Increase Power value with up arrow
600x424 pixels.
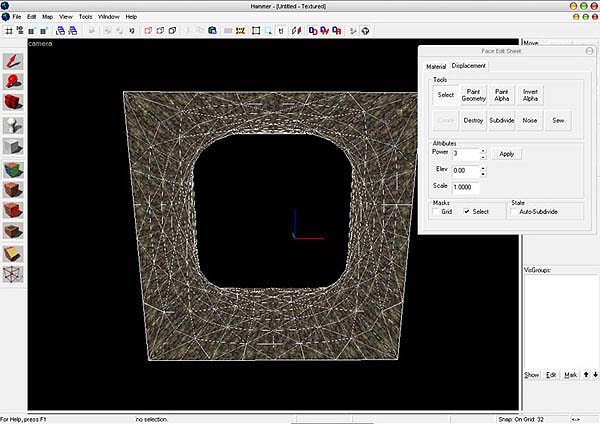point(483,150)
